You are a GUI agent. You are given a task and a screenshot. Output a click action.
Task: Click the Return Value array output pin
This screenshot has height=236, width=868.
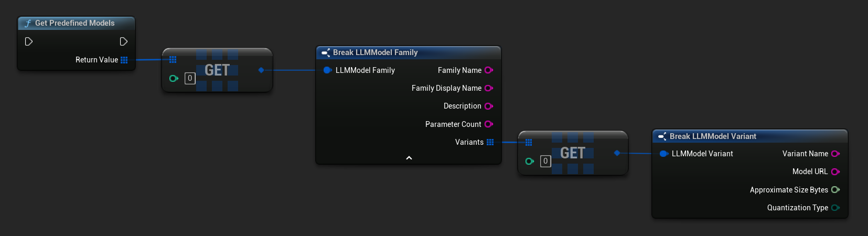124,60
